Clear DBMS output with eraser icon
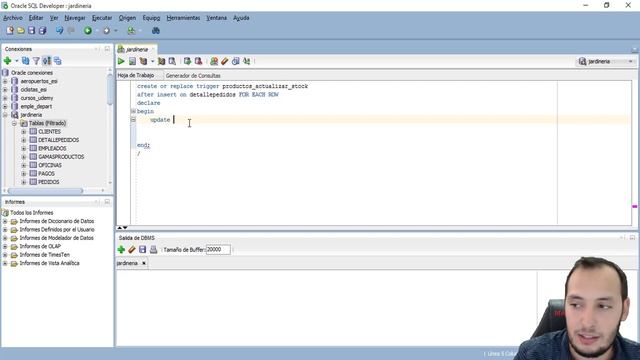640x360 pixels. click(132, 249)
